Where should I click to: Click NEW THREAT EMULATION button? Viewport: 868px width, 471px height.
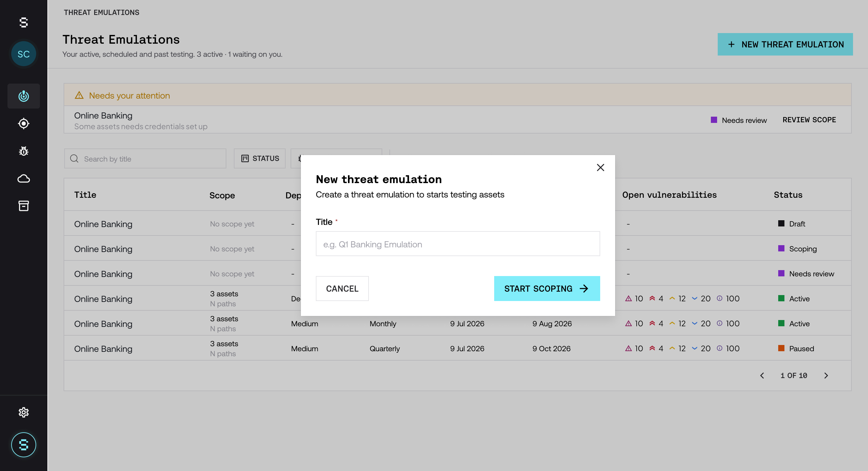pos(785,44)
